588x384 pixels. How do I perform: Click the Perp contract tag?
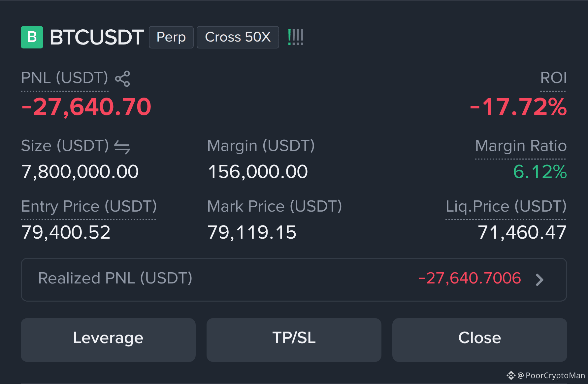click(x=171, y=37)
